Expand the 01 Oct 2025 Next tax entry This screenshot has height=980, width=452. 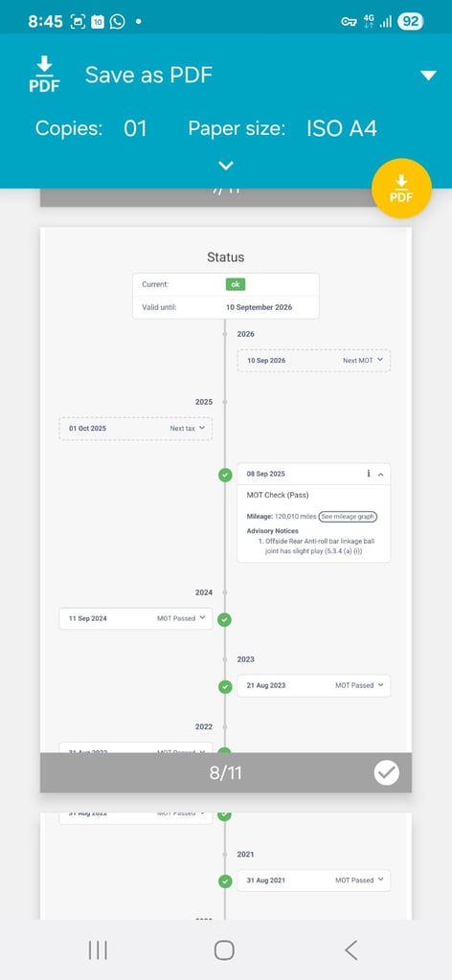coord(136,429)
